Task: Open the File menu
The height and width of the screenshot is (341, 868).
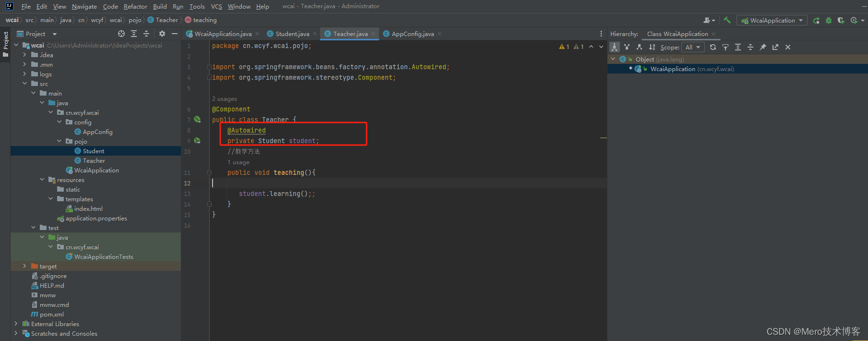Action: [26, 6]
